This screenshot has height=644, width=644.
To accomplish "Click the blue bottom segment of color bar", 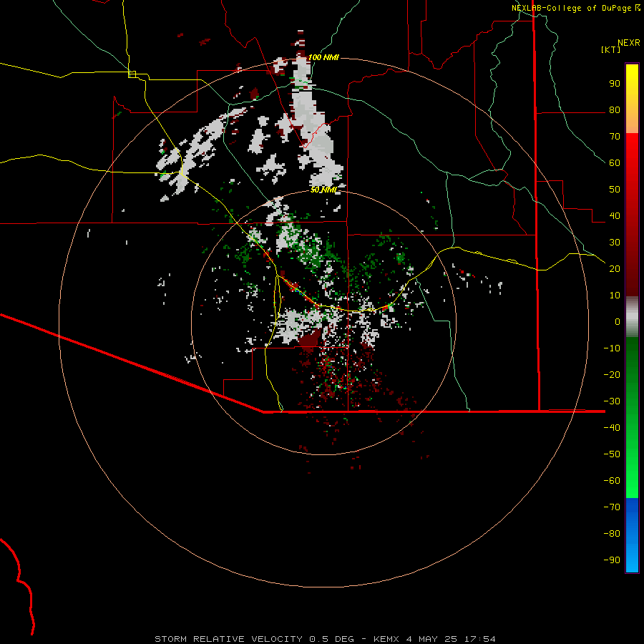I will click(x=632, y=535).
